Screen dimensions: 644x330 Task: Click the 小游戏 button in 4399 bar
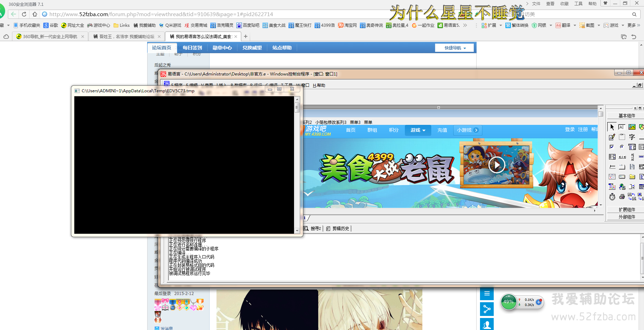467,130
